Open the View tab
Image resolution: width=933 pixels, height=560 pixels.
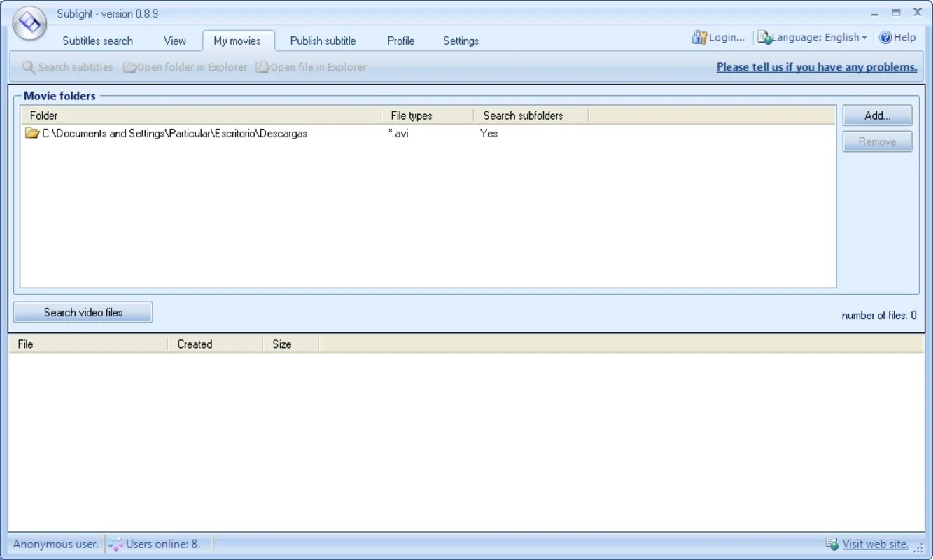pos(175,41)
